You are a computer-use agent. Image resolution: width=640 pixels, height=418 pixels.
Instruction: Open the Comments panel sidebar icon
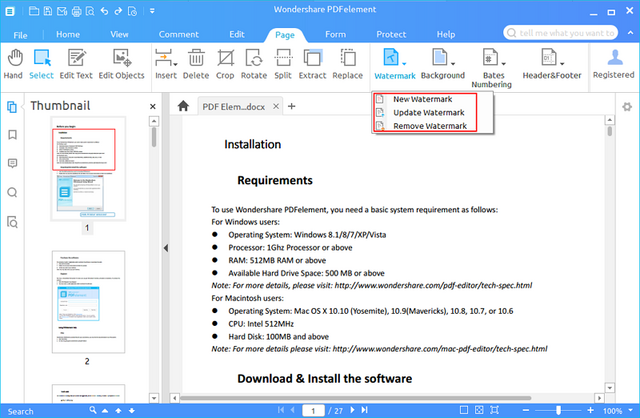tap(13, 163)
